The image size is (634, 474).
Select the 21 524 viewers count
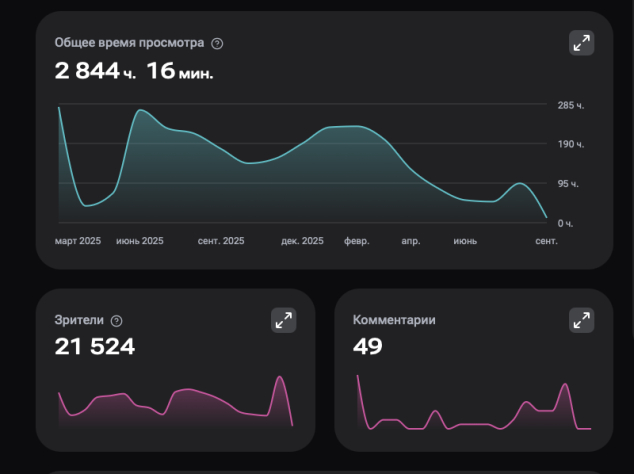95,347
